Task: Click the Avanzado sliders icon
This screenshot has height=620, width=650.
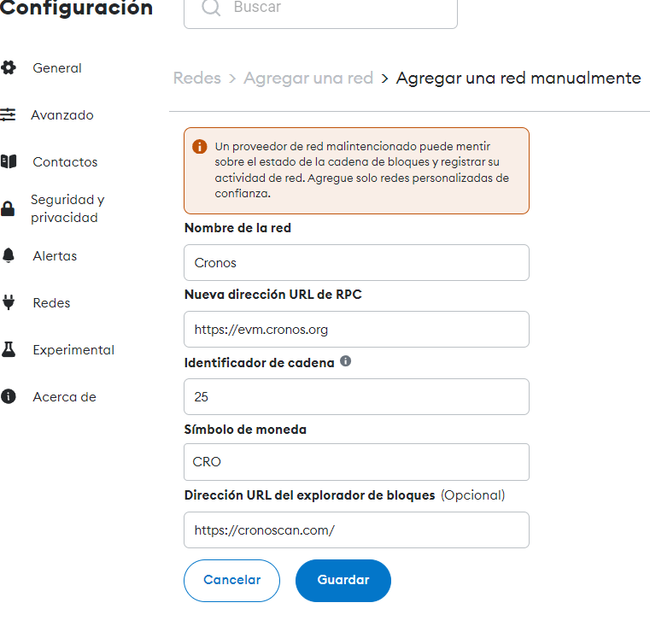Action: click(8, 115)
